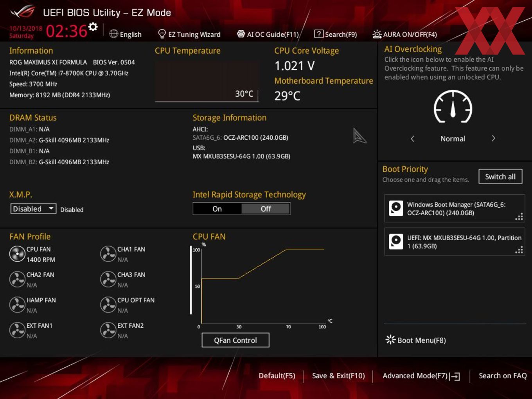This screenshot has width=532, height=399.
Task: Open Boot Menu(F8)
Action: click(421, 340)
